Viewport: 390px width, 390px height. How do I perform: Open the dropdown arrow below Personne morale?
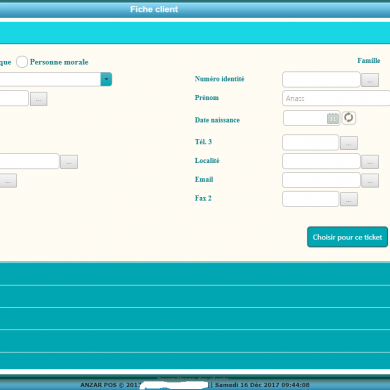[x=106, y=79]
